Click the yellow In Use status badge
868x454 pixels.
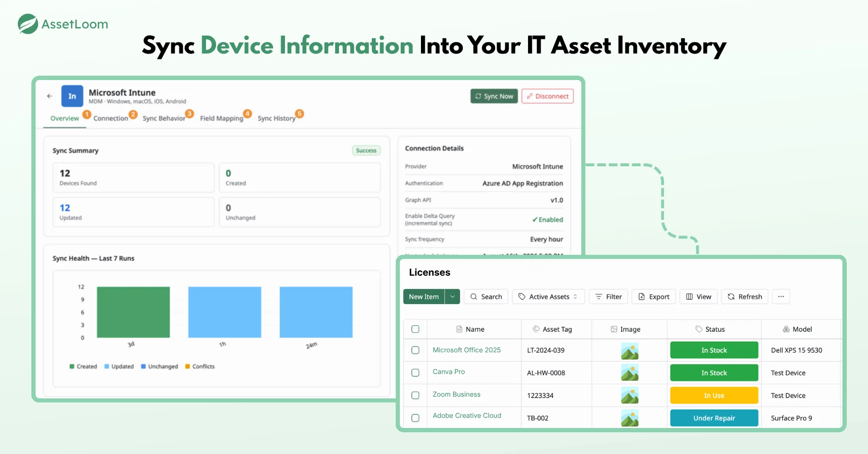(714, 395)
